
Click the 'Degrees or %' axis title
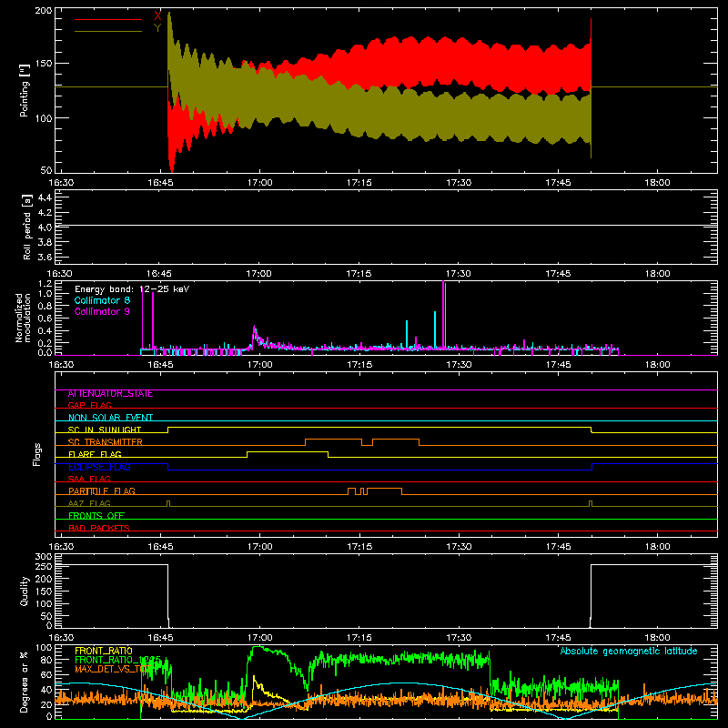(25, 682)
